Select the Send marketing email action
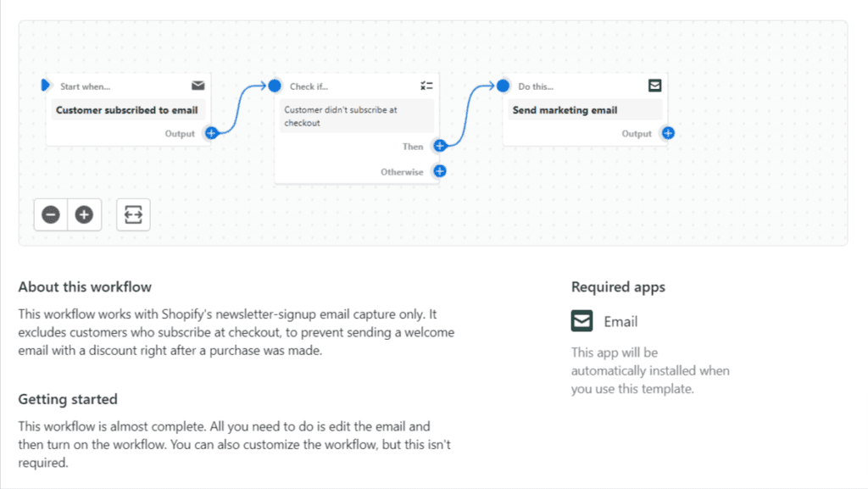This screenshot has width=868, height=489. [585, 109]
